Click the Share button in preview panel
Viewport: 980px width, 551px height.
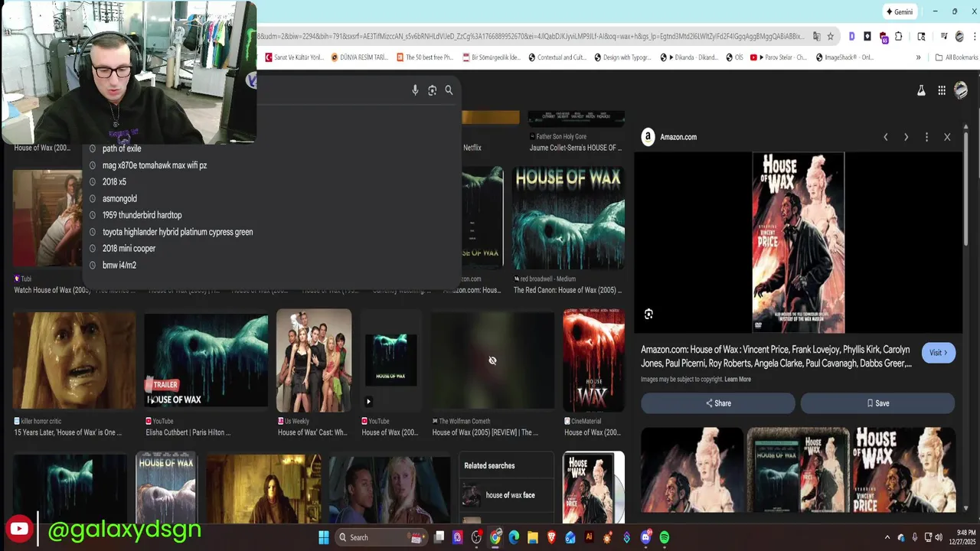tap(718, 403)
